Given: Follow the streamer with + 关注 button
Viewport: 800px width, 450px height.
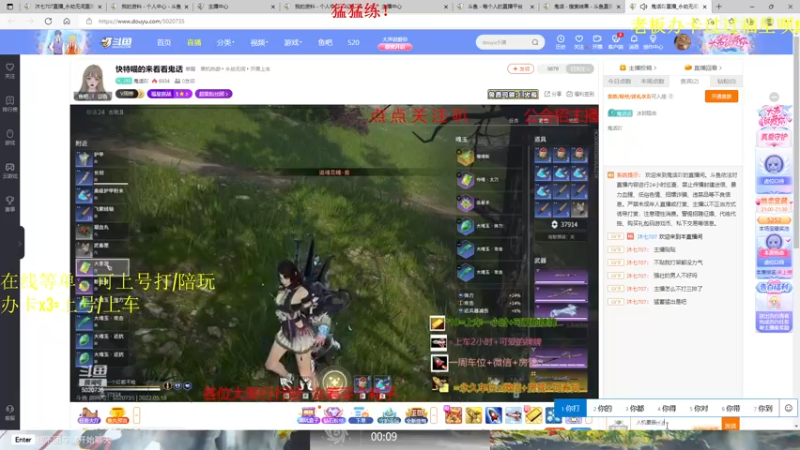Looking at the screenshot, I should pos(520,68).
